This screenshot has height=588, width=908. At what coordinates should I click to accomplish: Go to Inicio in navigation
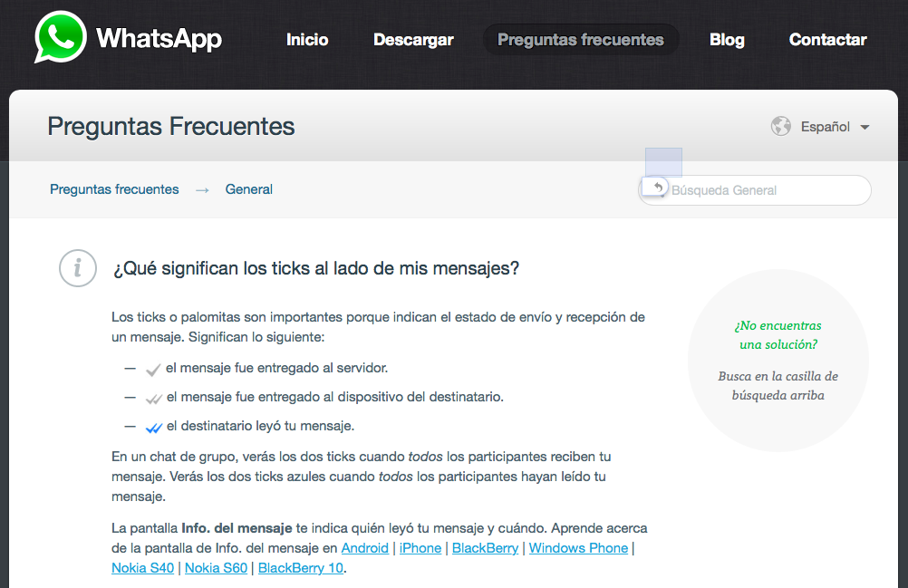307,40
